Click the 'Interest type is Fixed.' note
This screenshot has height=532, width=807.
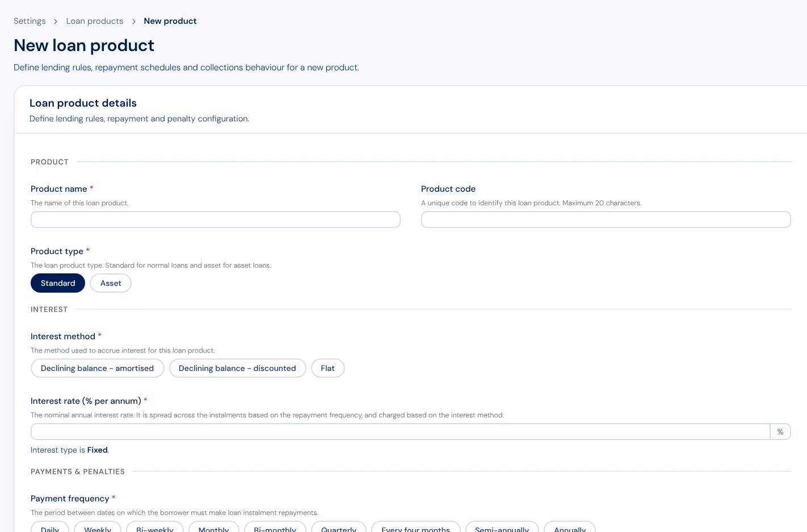point(70,450)
